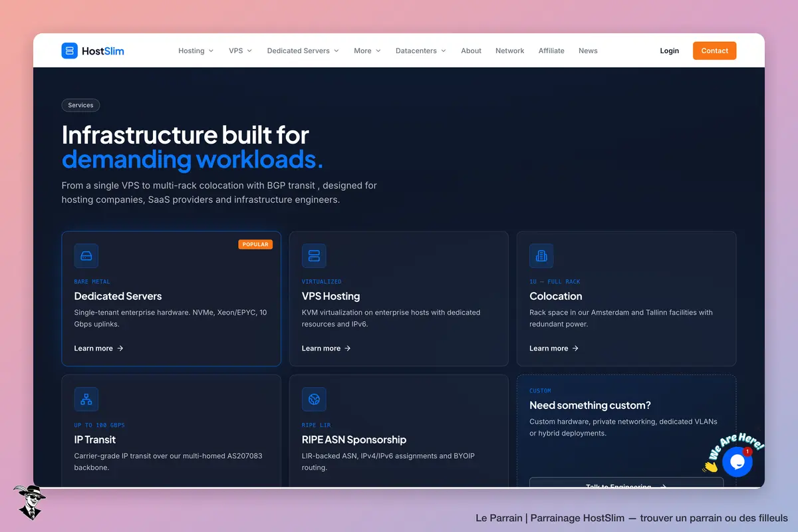Viewport: 798px width, 532px height.
Task: Expand the More dropdown menu
Action: pyautogui.click(x=367, y=51)
